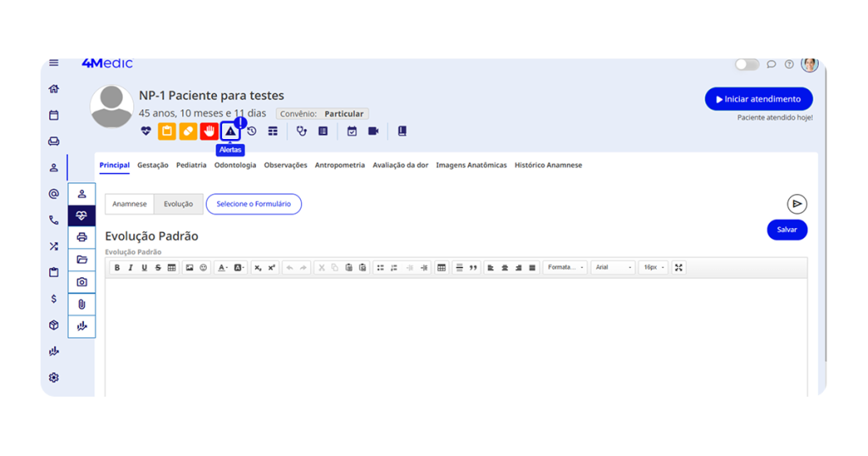
Task: Click the Iniciar atendimento button
Action: pyautogui.click(x=758, y=99)
